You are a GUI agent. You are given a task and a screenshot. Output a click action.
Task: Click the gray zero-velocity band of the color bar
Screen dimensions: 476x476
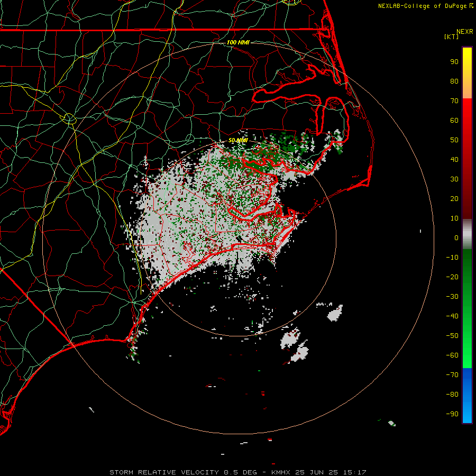(x=467, y=234)
